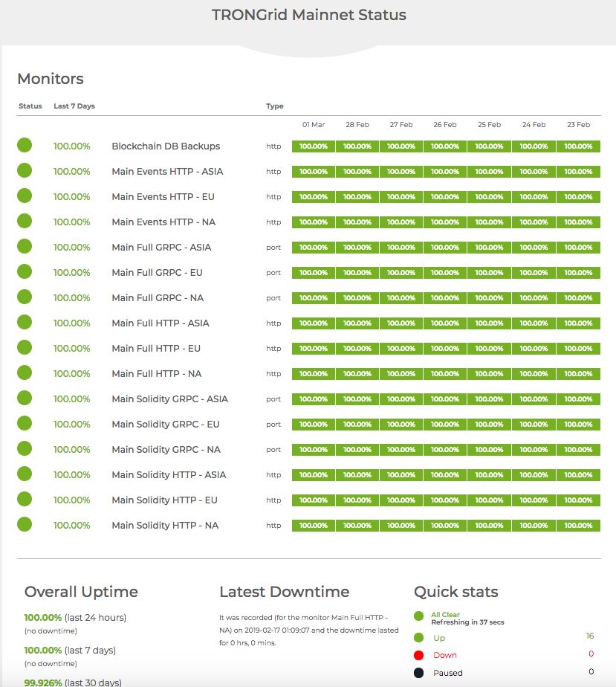Screen dimensions: 616x687
Task: Click the Overall Uptime heading
Action: [81, 592]
